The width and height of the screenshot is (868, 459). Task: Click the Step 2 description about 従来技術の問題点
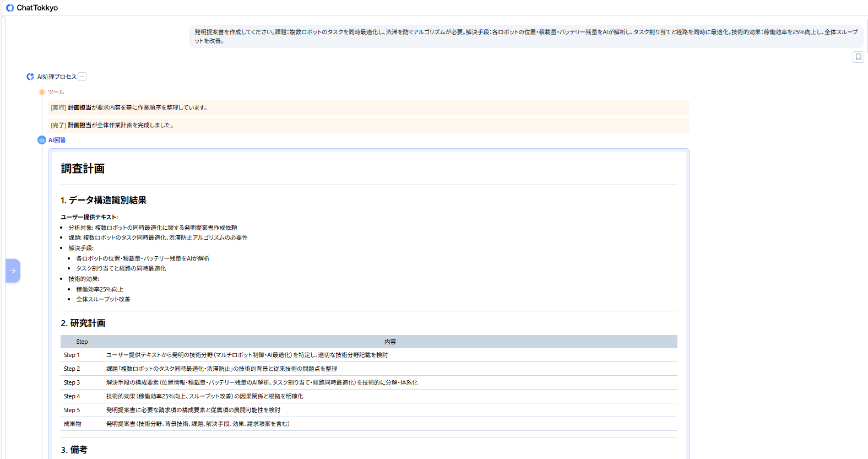(x=222, y=369)
